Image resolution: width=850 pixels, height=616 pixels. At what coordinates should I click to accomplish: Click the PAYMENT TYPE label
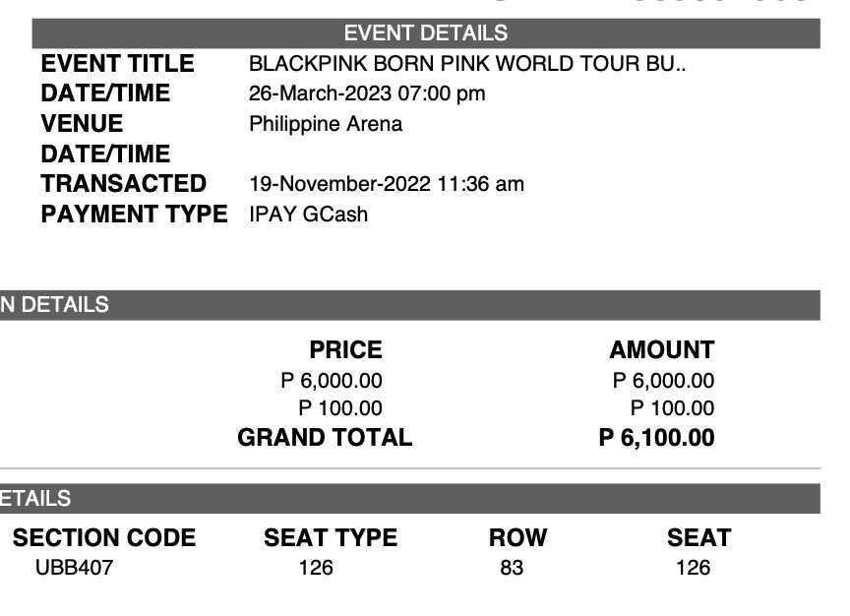tap(135, 215)
